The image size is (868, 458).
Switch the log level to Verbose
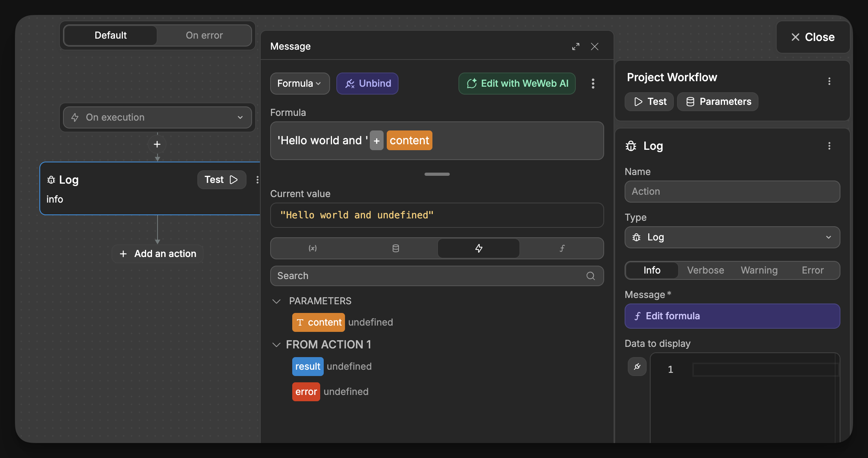[x=705, y=270]
